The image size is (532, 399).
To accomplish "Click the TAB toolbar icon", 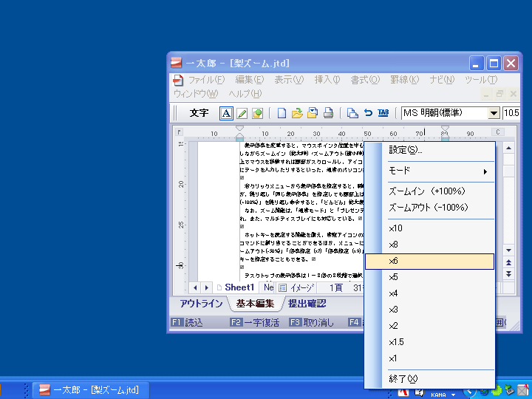I will [x=383, y=112].
